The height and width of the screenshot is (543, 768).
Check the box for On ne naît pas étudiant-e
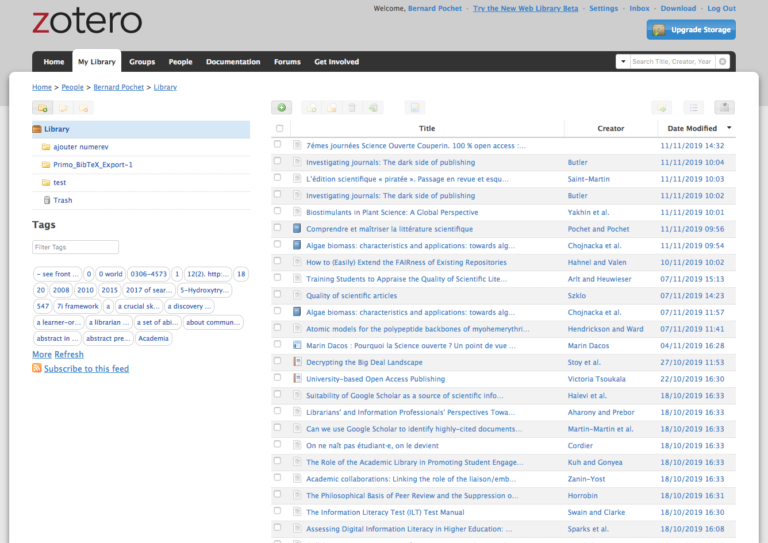pyautogui.click(x=278, y=444)
